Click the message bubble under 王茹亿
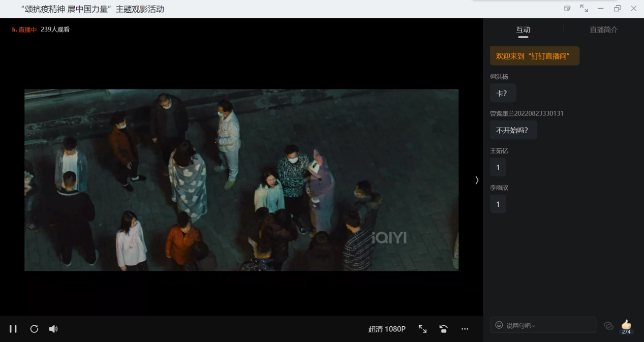Viewport: 644px width, 342px height. coord(498,167)
